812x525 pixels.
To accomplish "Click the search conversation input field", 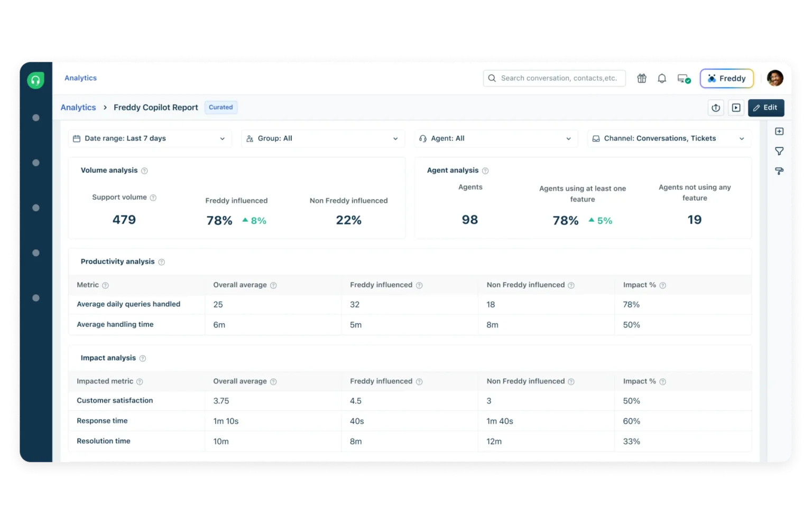I will point(554,78).
